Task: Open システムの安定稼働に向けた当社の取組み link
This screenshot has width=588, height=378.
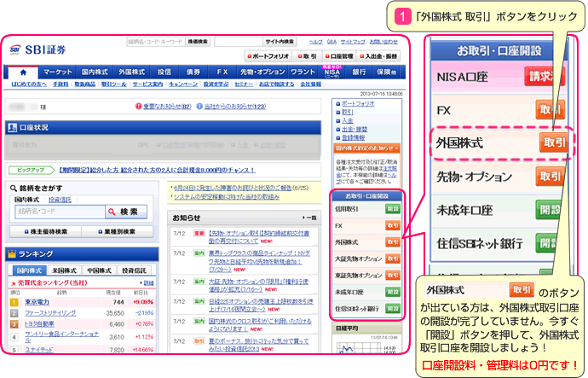Action: pyautogui.click(x=227, y=197)
